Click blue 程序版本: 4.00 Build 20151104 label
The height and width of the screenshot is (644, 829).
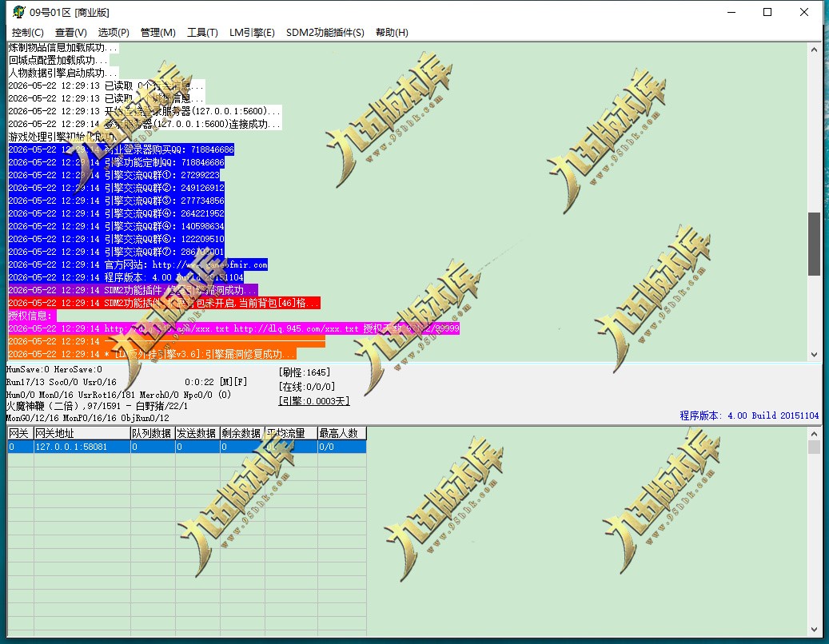(749, 415)
